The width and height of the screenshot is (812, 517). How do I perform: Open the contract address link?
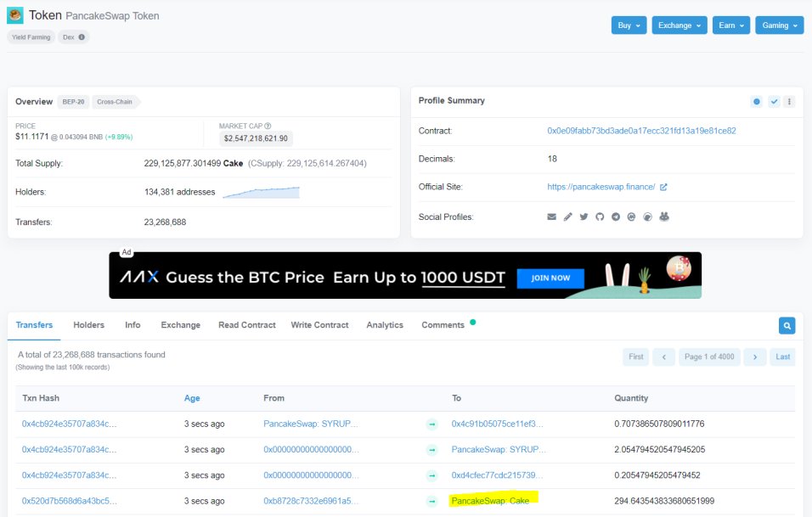coord(641,131)
